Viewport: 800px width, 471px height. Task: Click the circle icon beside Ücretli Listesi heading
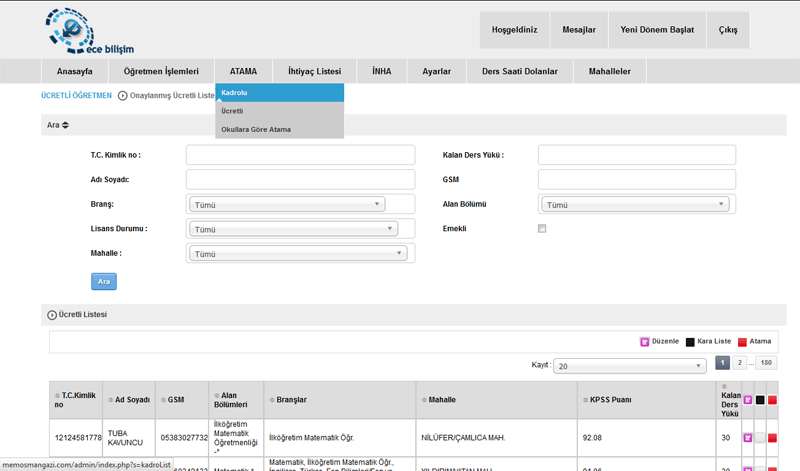pos(52,315)
